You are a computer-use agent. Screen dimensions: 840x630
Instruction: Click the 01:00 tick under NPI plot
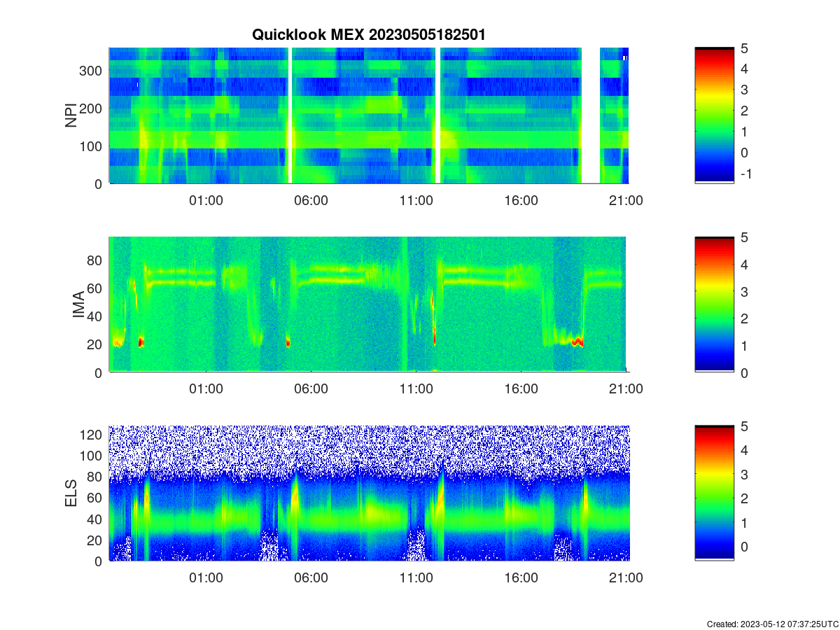click(206, 200)
